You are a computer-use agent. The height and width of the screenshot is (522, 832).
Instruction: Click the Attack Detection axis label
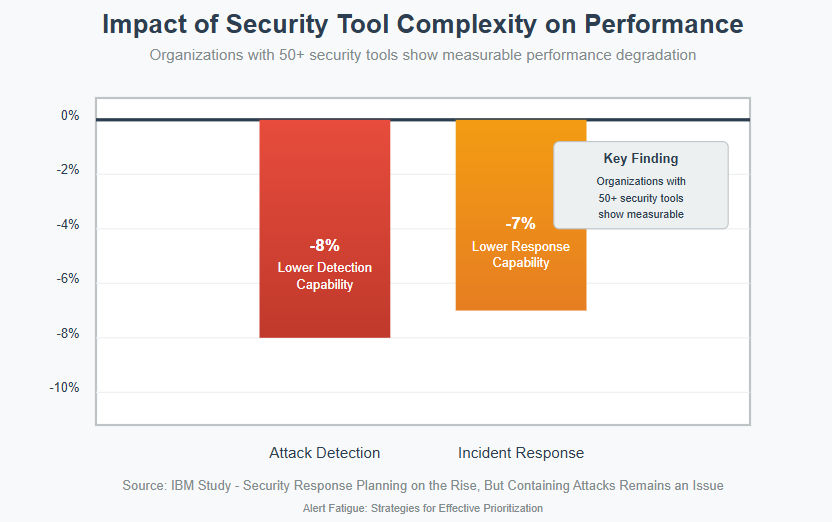coord(324,453)
